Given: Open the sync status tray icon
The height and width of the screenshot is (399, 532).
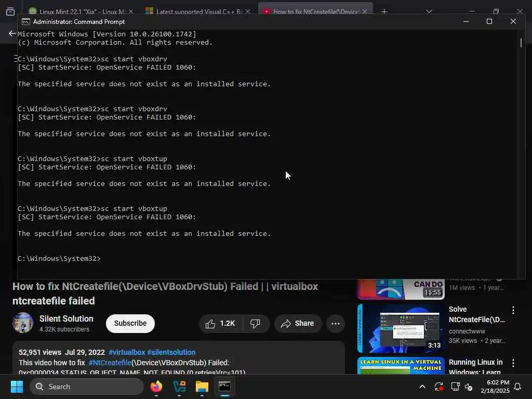Looking at the screenshot, I should 438,387.
